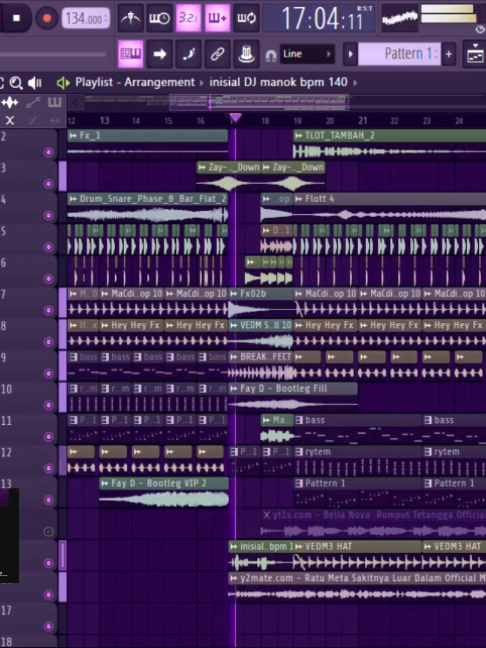The height and width of the screenshot is (648, 486).
Task: Open TLOT_TAMBAH_2 clip menu arrow
Action: (298, 136)
